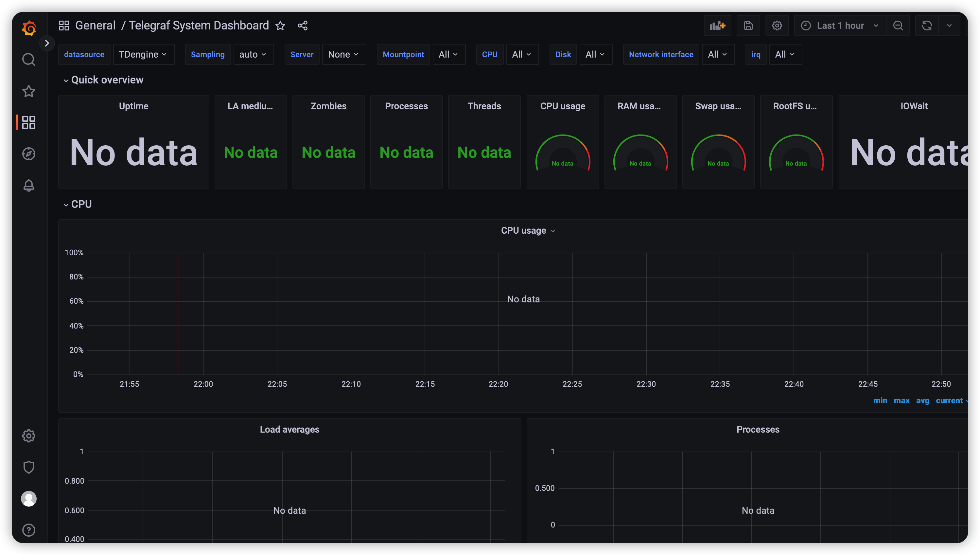Open the Mountpoint All dropdown
Screen dimensions: 980x555
449,54
